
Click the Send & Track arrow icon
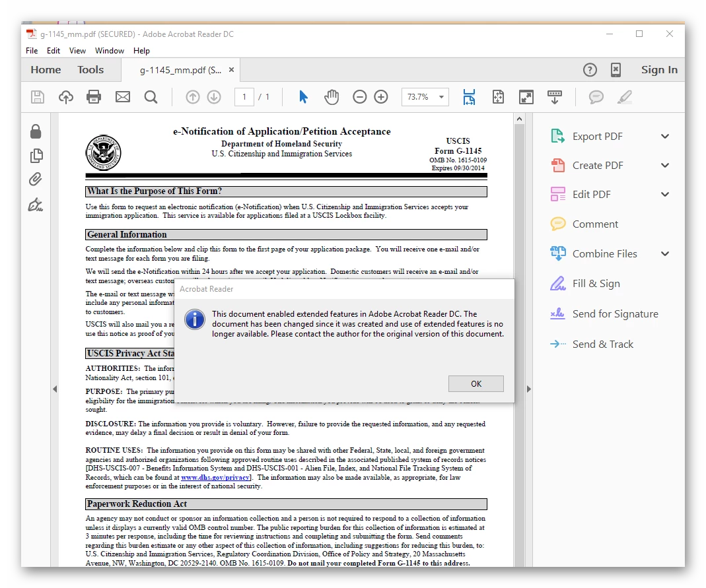(x=558, y=344)
